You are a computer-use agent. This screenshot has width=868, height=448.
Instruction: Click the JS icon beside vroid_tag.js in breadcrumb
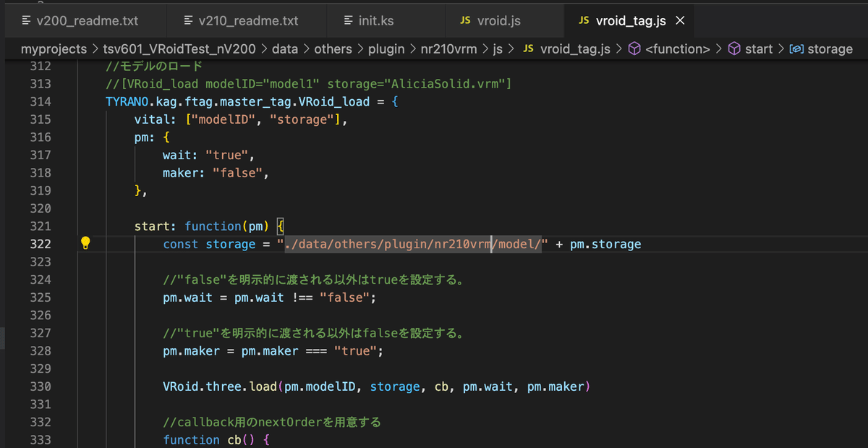pos(527,49)
